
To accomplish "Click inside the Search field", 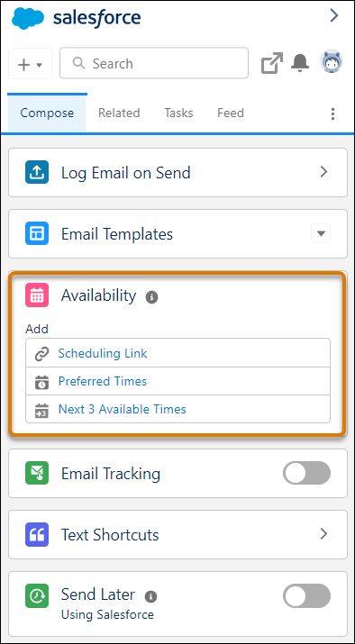I will 154,63.
